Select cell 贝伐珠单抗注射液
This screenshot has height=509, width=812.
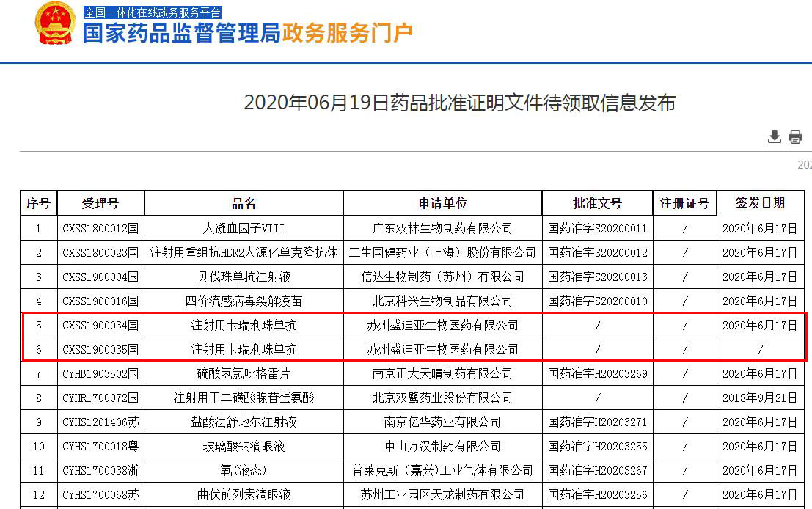pyautogui.click(x=244, y=277)
